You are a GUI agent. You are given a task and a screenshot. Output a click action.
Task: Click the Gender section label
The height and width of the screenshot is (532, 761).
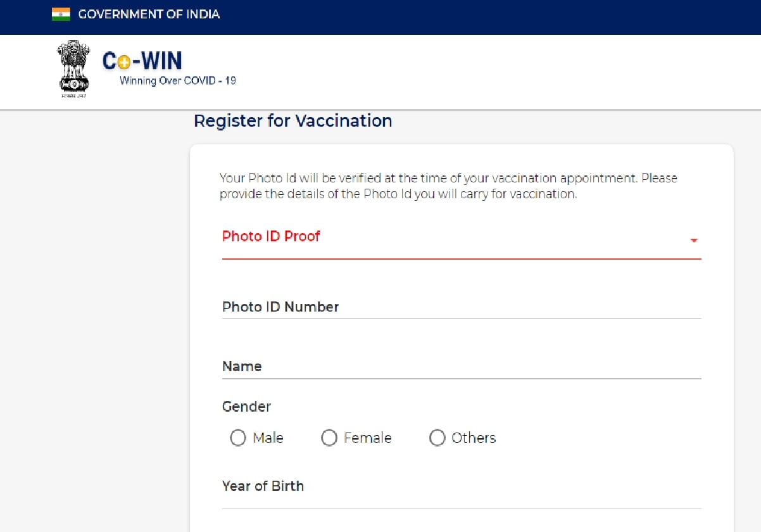246,407
